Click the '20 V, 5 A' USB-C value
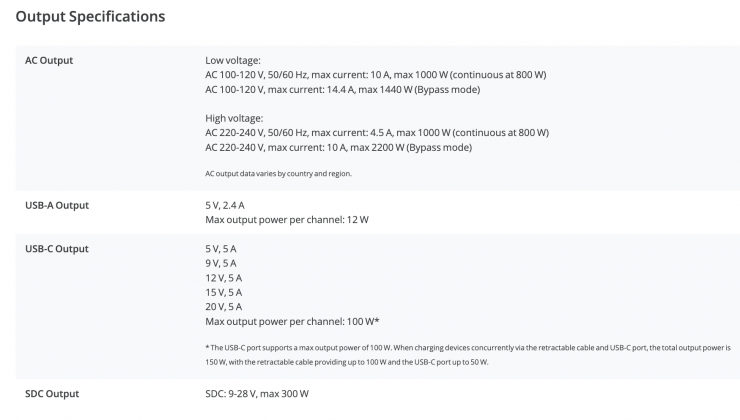740x420 pixels. pyautogui.click(x=224, y=307)
